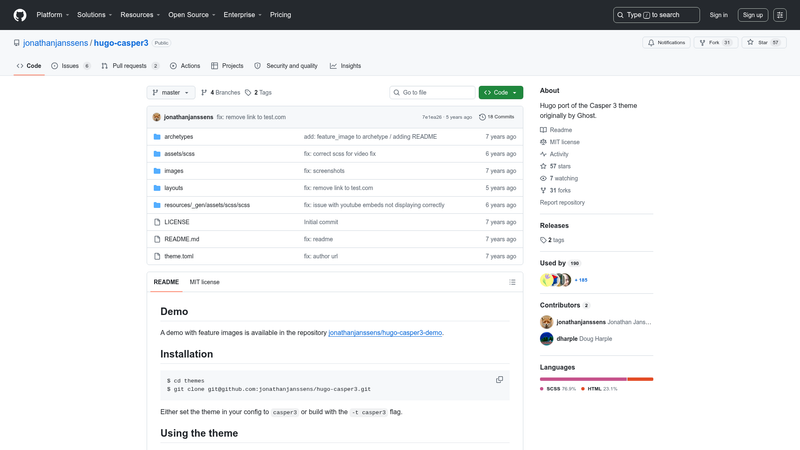Click the Notifications bell button
Screen dimensions: 800x450
tap(666, 42)
